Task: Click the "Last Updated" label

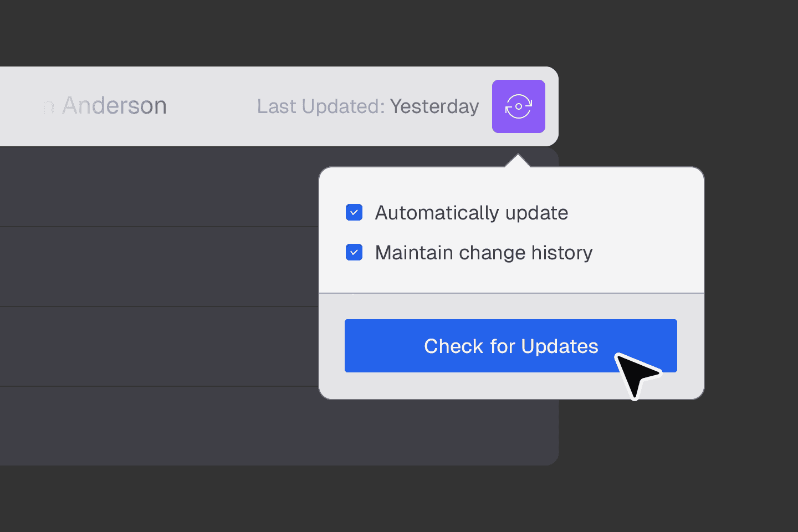Action: 320,106
